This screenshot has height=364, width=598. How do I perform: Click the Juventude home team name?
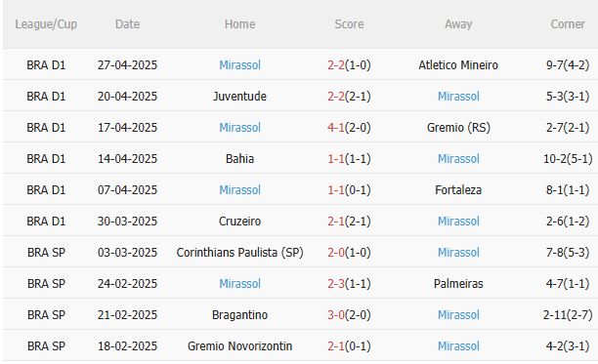pos(239,97)
